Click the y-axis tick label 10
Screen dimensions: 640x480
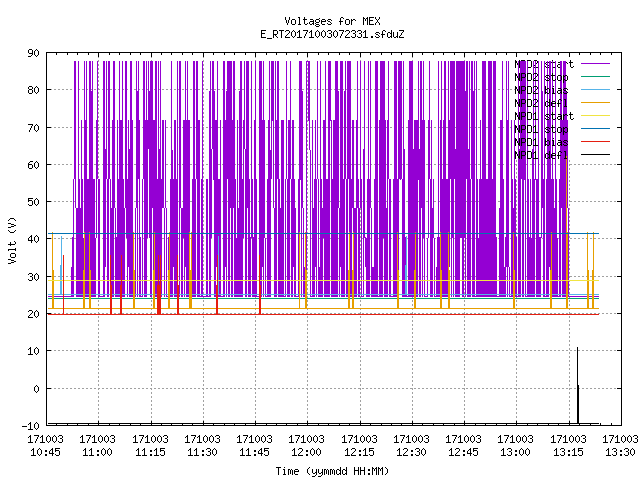pos(33,351)
